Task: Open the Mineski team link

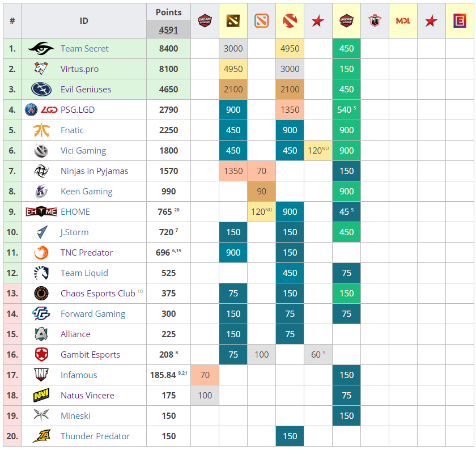Action: [x=75, y=415]
